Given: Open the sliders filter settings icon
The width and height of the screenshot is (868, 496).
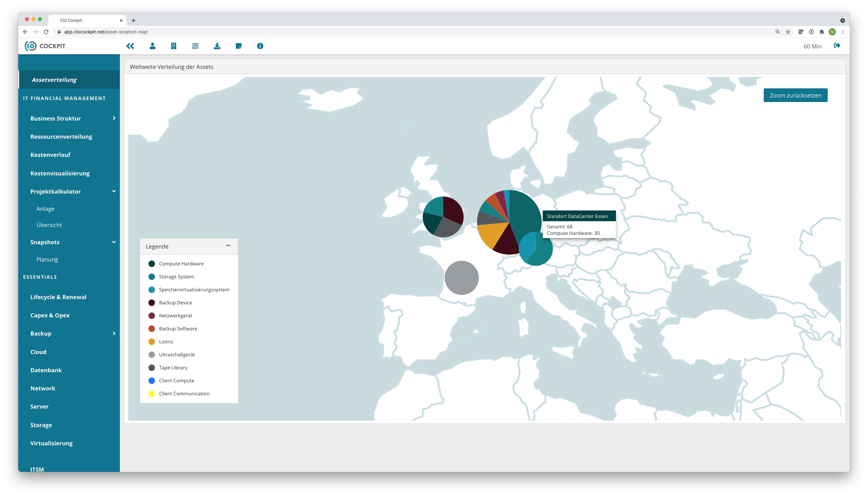Looking at the screenshot, I should [195, 46].
